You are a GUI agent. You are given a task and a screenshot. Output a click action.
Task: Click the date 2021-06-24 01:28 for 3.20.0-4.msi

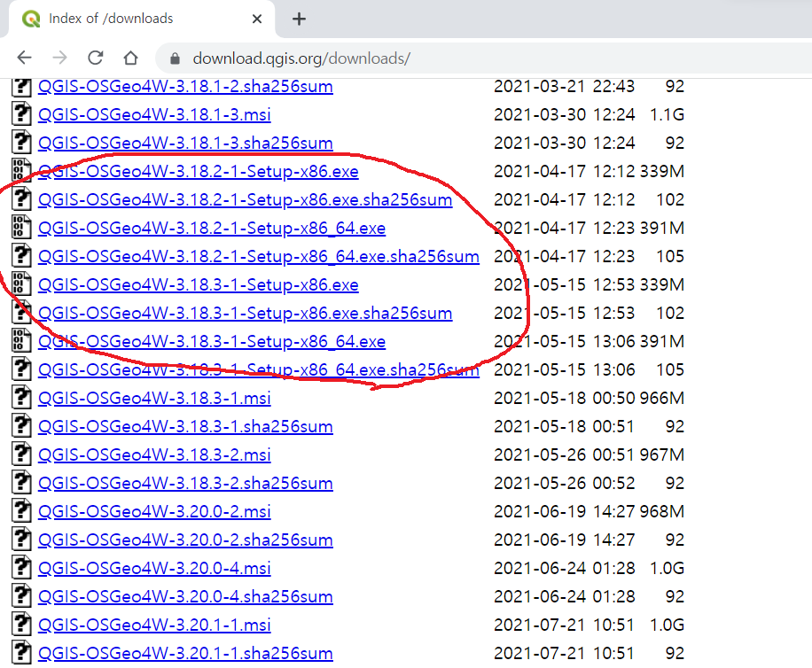pos(565,569)
